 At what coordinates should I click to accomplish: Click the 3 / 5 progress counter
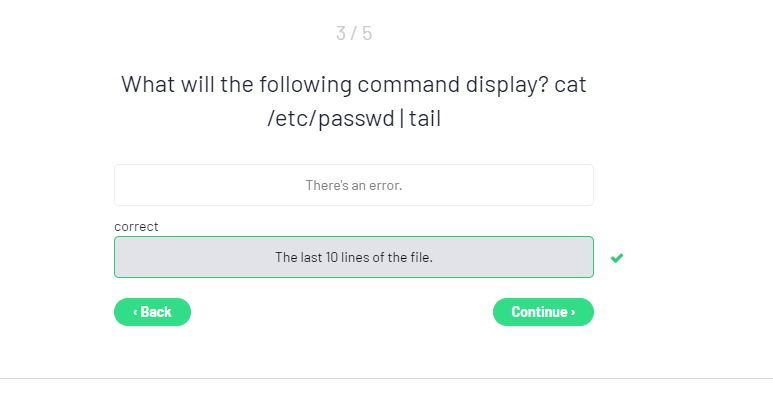coord(354,33)
